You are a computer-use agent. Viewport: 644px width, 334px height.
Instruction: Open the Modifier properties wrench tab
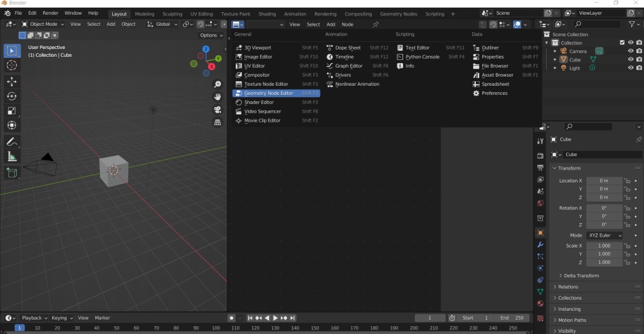coord(540,245)
